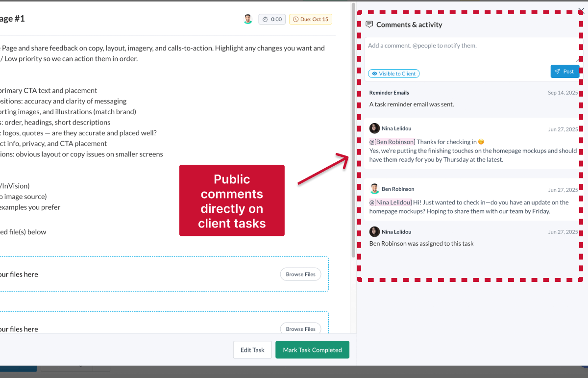Click the stopwatch icon showing 0:00

266,19
